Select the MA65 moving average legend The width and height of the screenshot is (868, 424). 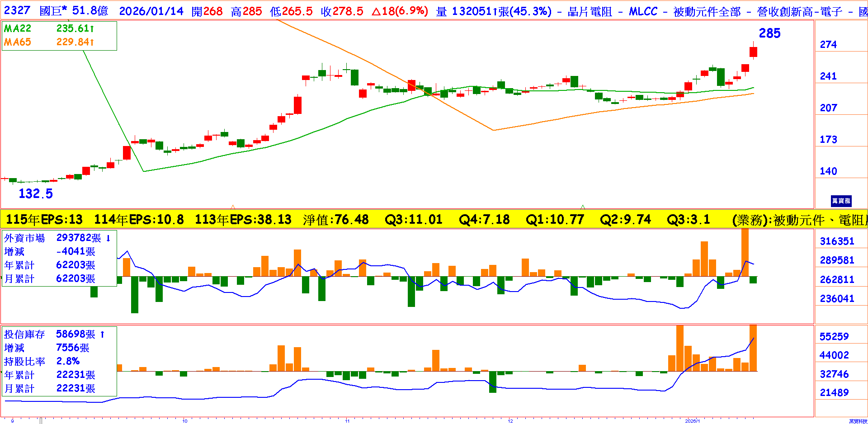pos(18,42)
